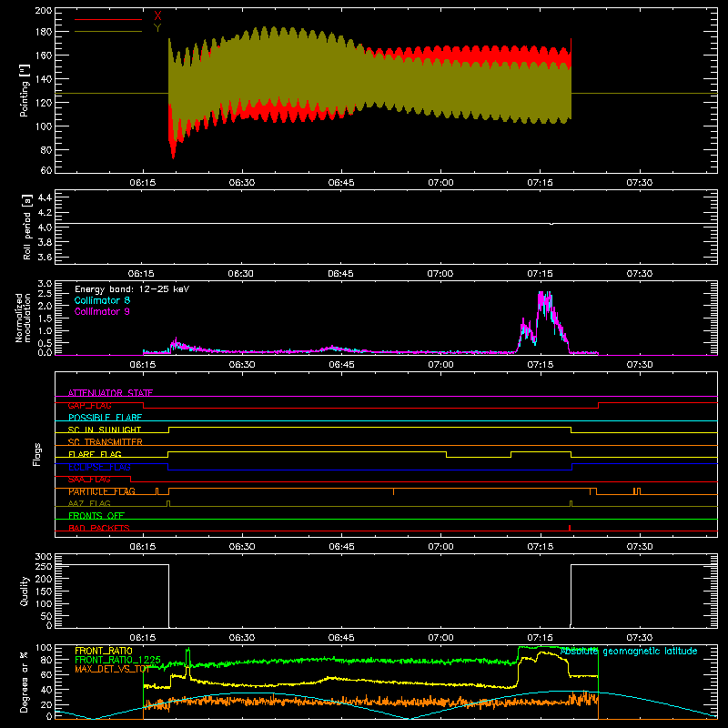
Task: Click the 'Flags' vertical axis title
Action: point(37,454)
